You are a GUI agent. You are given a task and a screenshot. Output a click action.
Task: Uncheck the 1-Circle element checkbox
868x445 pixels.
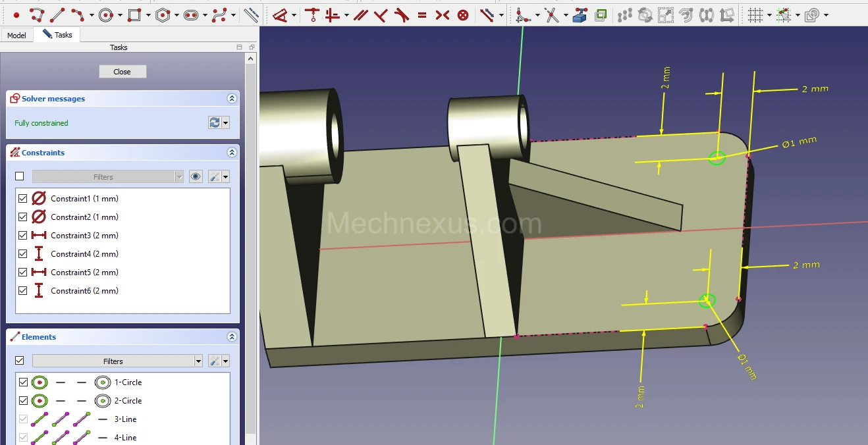click(23, 382)
